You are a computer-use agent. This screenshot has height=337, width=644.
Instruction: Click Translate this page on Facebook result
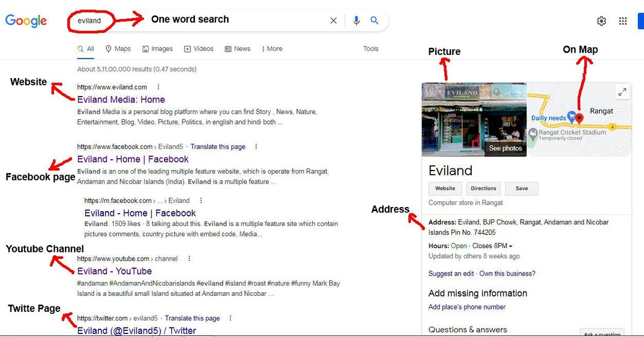click(x=218, y=146)
